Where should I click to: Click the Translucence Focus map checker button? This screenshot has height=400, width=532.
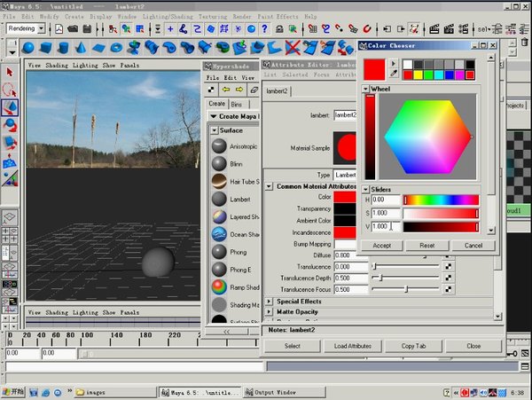(449, 289)
